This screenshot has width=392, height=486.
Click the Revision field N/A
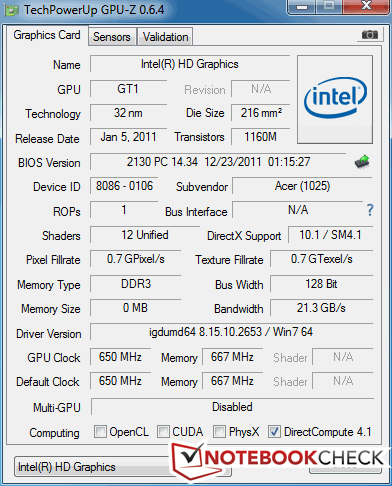click(x=261, y=89)
